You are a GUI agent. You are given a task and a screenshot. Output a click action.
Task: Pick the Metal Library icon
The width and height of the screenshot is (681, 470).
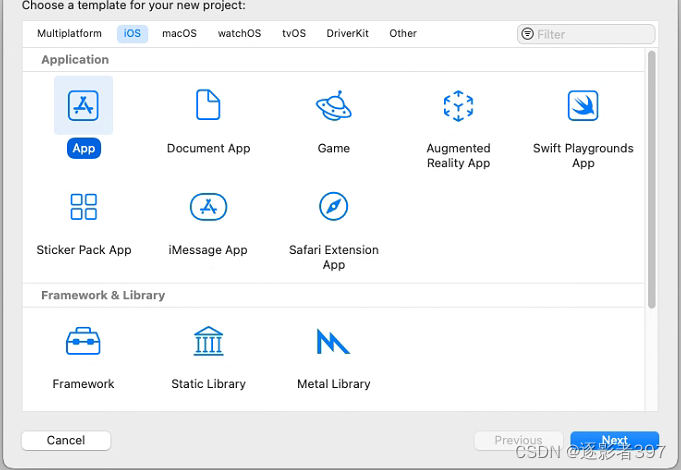coord(333,341)
